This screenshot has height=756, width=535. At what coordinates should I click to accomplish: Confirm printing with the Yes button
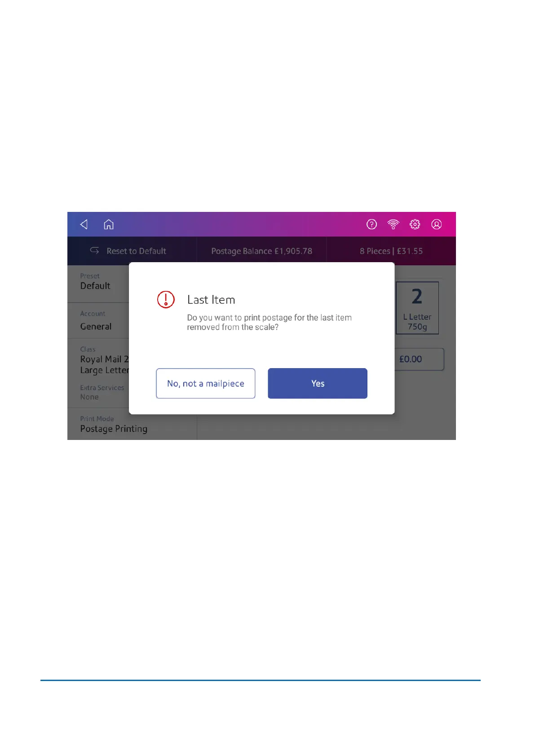(x=318, y=383)
